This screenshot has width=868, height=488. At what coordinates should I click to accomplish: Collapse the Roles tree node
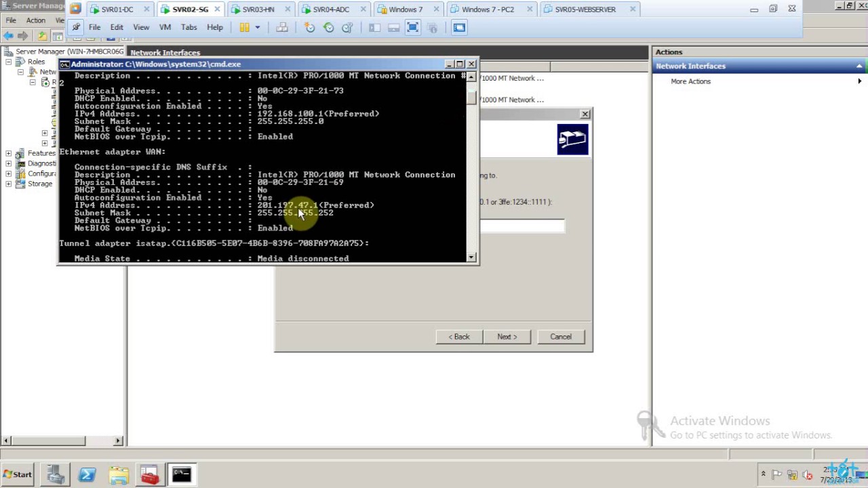[x=8, y=62]
